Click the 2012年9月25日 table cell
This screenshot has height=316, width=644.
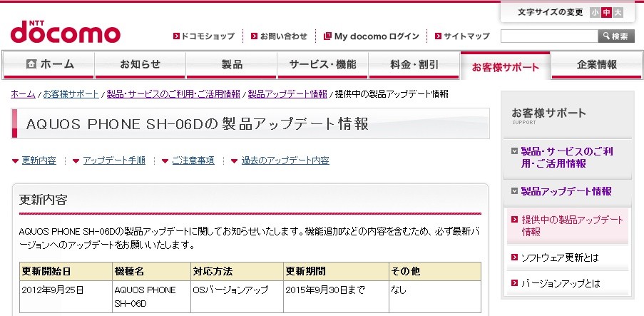tap(66, 297)
